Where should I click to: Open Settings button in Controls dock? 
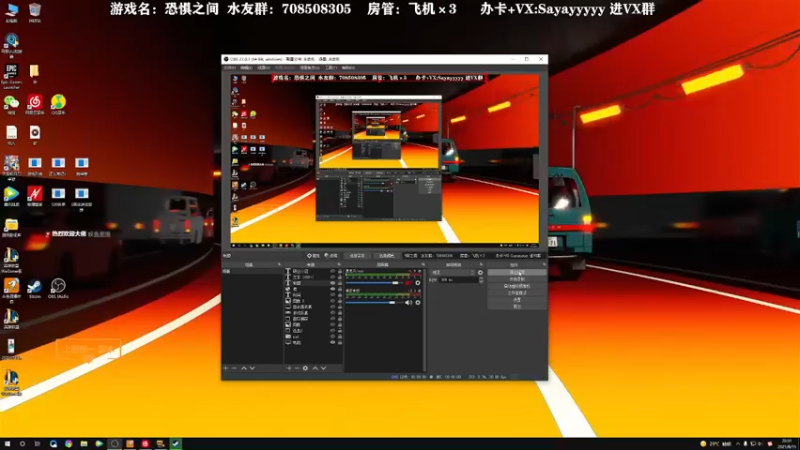[x=517, y=299]
